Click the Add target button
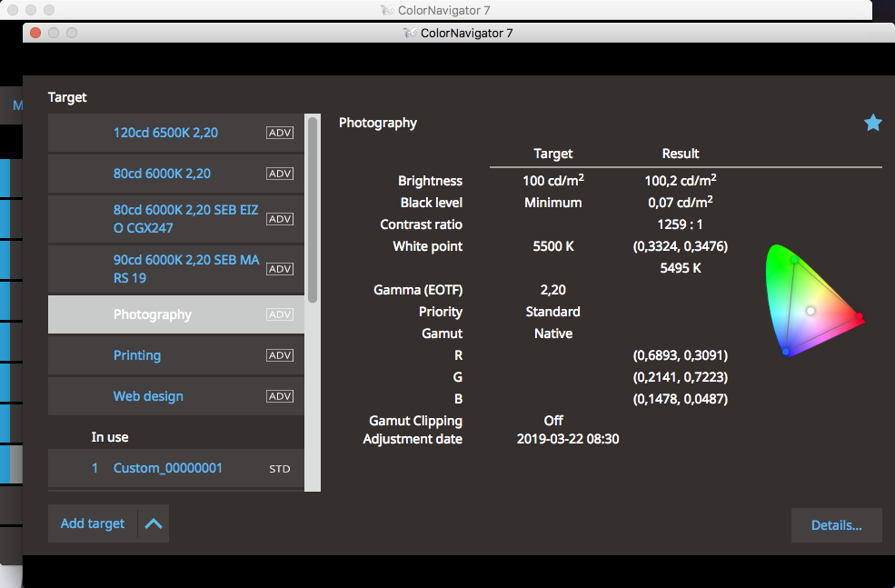The height and width of the screenshot is (588, 895). 93,523
